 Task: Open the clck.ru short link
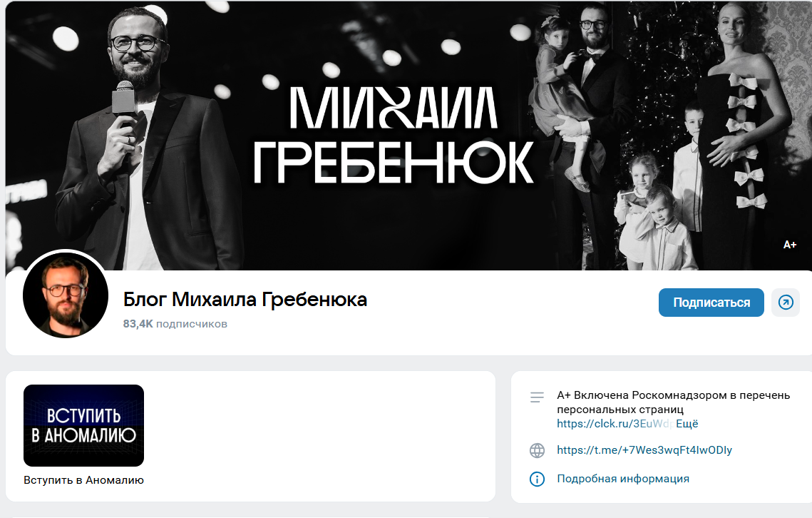[x=615, y=424]
